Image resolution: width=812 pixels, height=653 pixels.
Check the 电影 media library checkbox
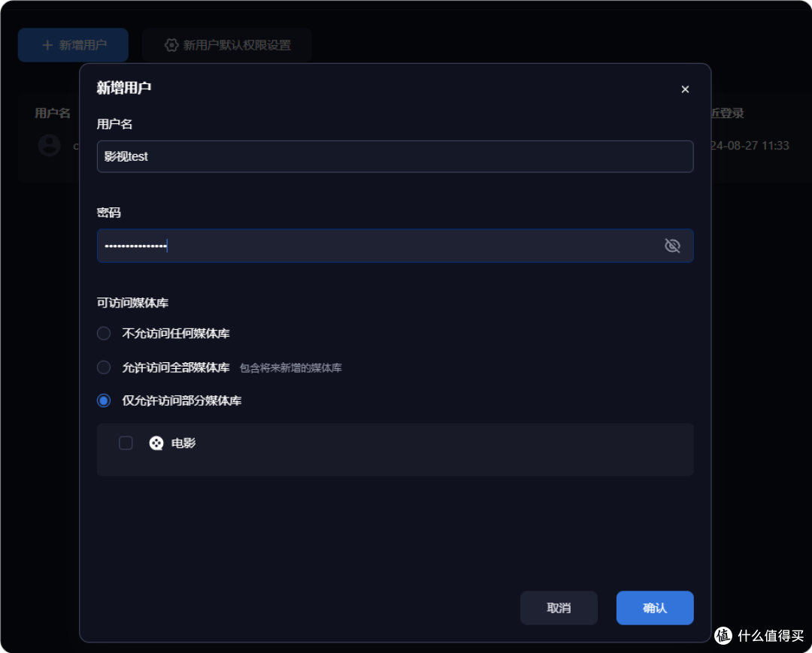click(x=126, y=443)
